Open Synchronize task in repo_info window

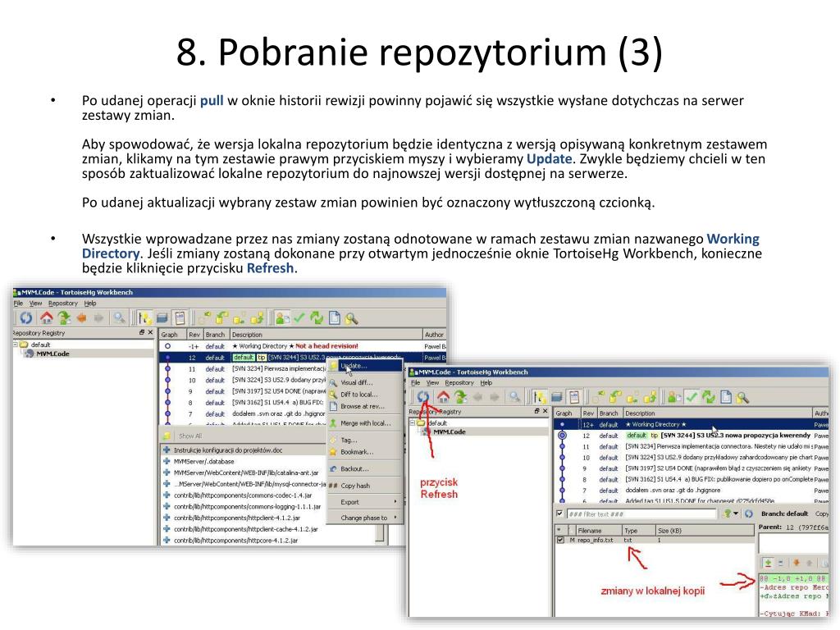708,398
